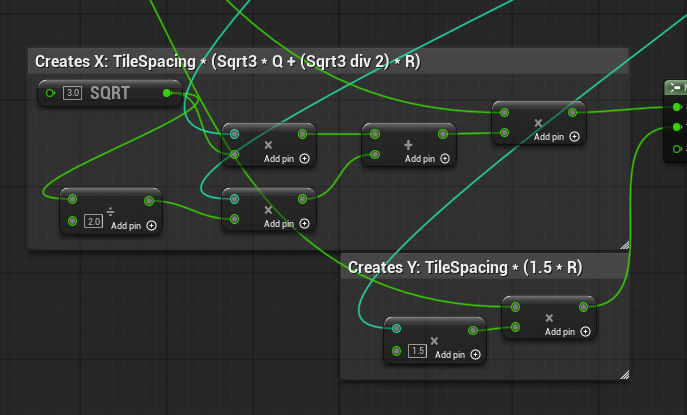Click Add pin on the plus (add) node

coord(427,159)
